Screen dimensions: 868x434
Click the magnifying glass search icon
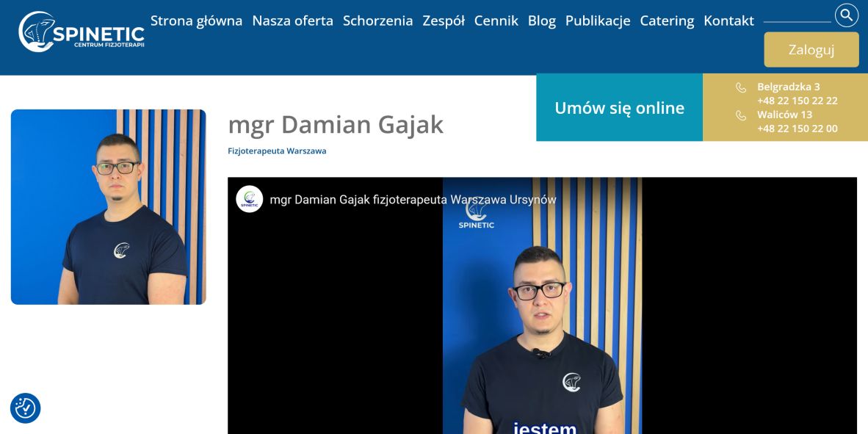pos(847,15)
